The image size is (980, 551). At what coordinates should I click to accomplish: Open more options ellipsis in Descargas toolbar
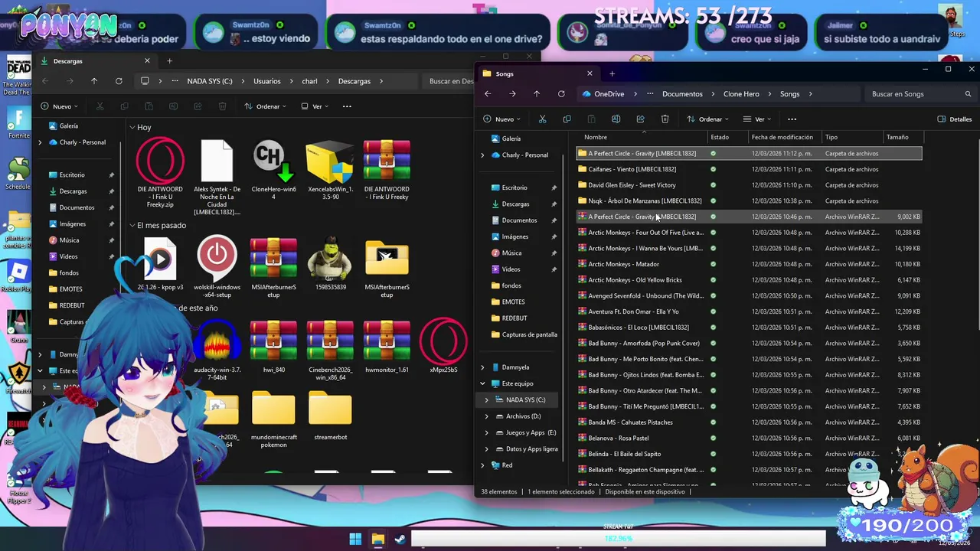click(347, 106)
